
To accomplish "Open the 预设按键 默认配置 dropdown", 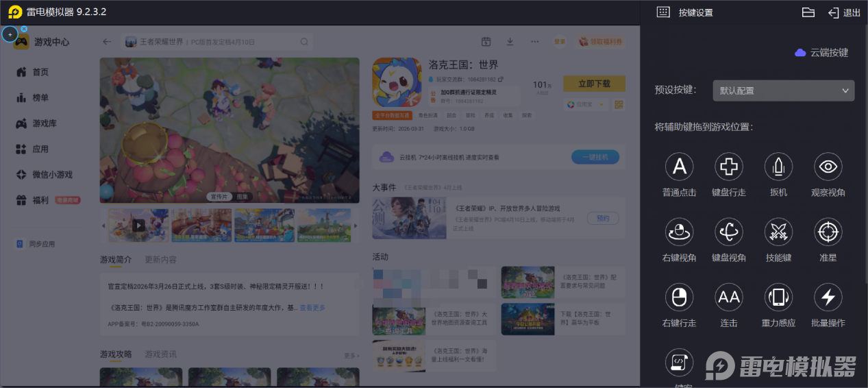I will point(783,90).
